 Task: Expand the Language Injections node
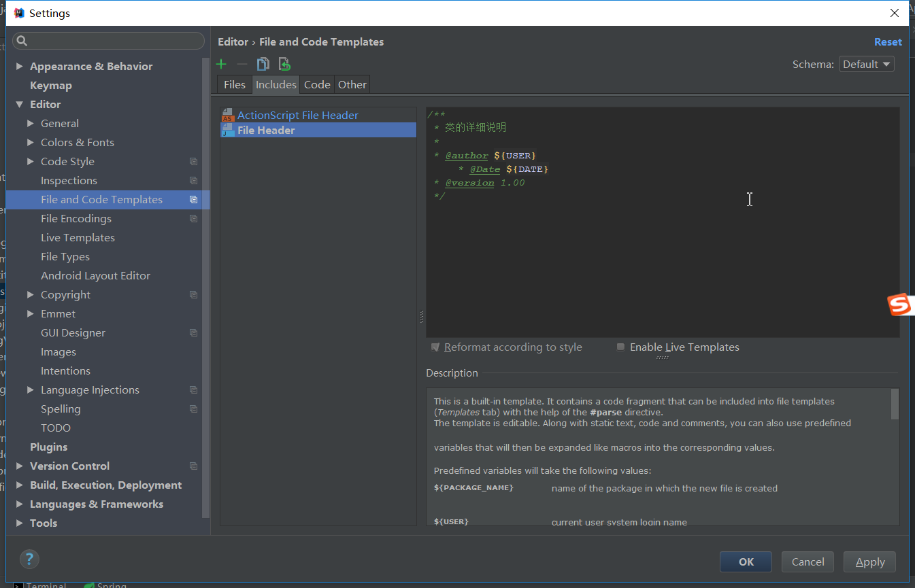point(30,390)
